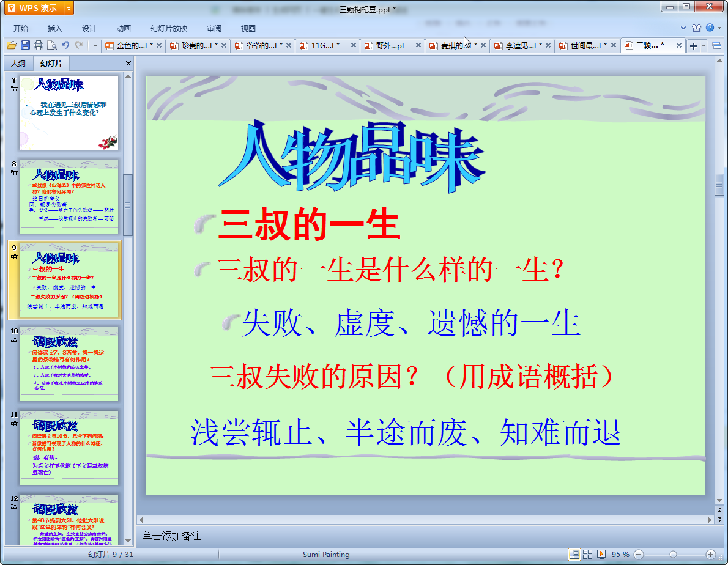Save the presentation with the floppy icon
The height and width of the screenshot is (565, 728).
pos(25,45)
